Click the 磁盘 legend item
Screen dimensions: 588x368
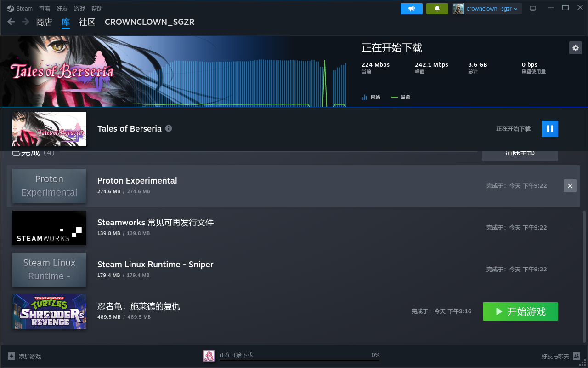click(x=401, y=97)
